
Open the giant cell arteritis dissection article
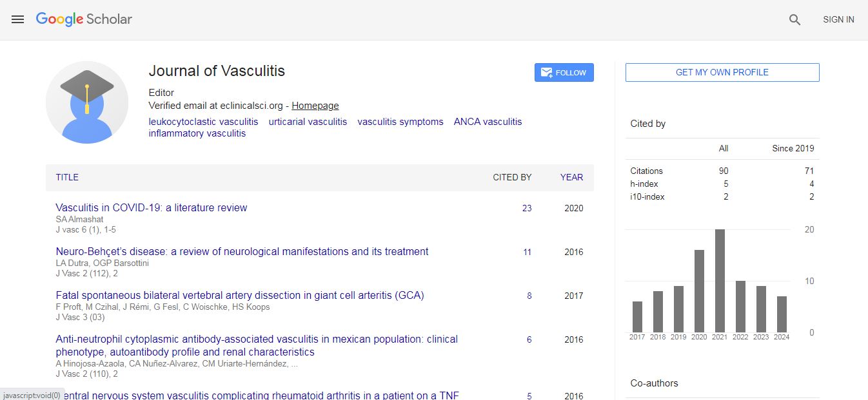click(240, 296)
